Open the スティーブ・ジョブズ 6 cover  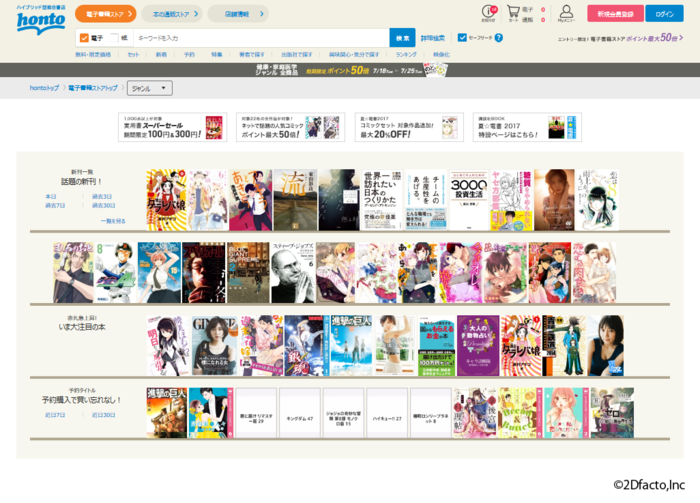(x=293, y=273)
